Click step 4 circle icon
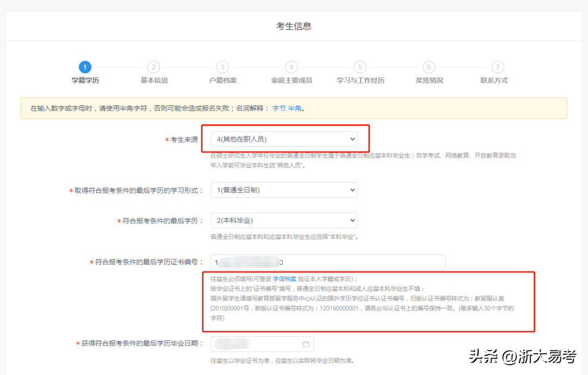 [291, 67]
